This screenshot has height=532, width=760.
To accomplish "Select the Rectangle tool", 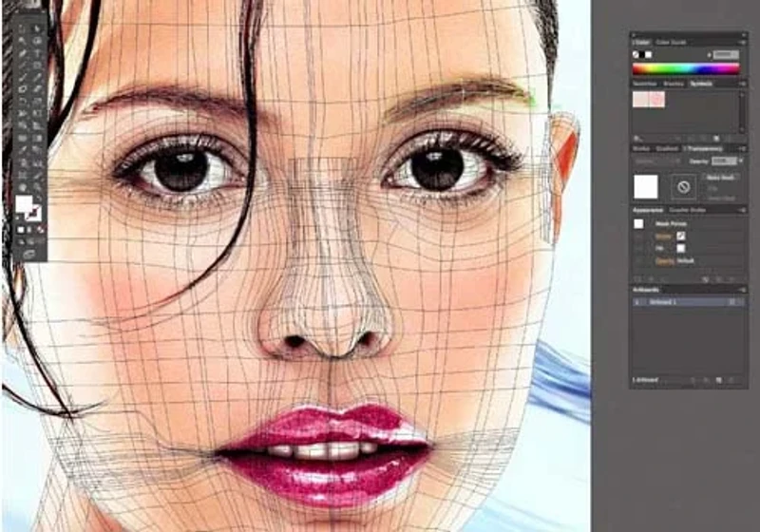I will (x=37, y=65).
